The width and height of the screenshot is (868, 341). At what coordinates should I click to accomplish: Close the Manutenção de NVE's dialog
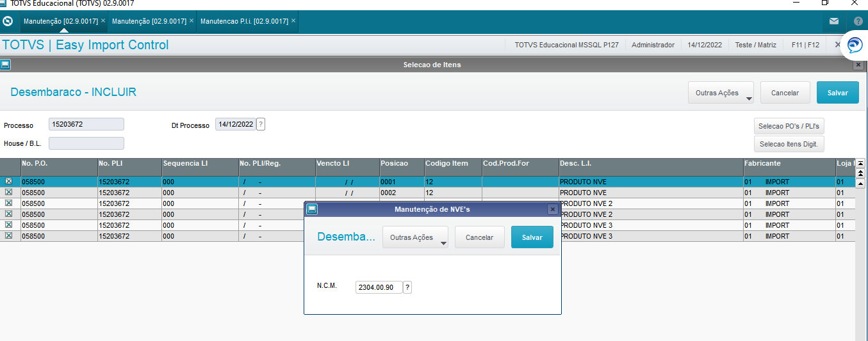pos(552,209)
